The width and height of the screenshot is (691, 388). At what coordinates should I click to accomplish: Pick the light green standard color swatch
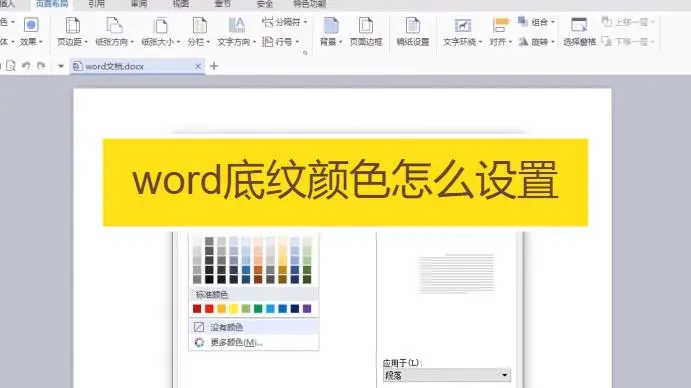(246, 309)
